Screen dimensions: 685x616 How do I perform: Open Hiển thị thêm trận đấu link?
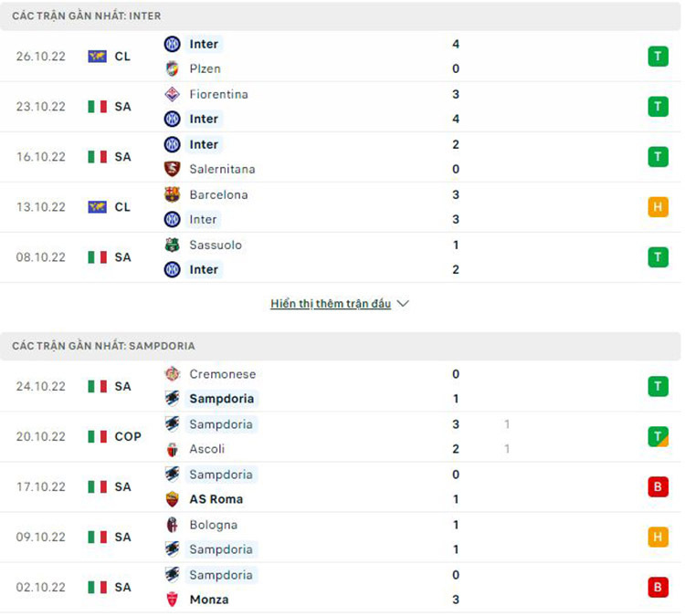331,304
